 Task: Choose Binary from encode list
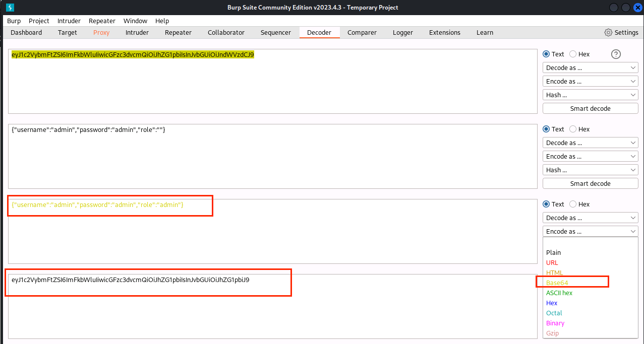pos(591,323)
